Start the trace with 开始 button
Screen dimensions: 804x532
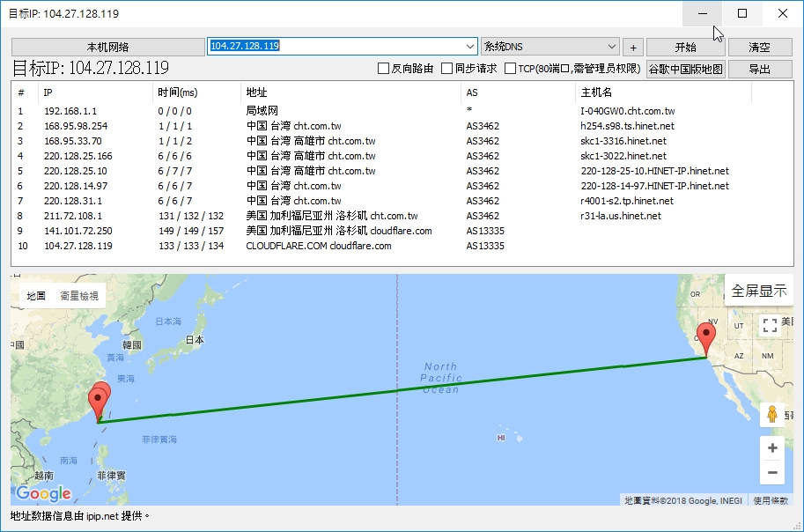(x=685, y=48)
